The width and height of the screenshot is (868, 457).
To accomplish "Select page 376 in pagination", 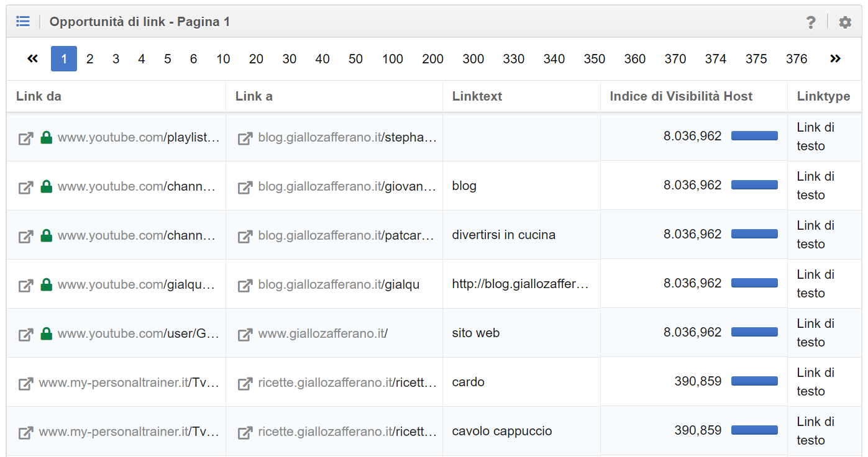I will pos(797,59).
